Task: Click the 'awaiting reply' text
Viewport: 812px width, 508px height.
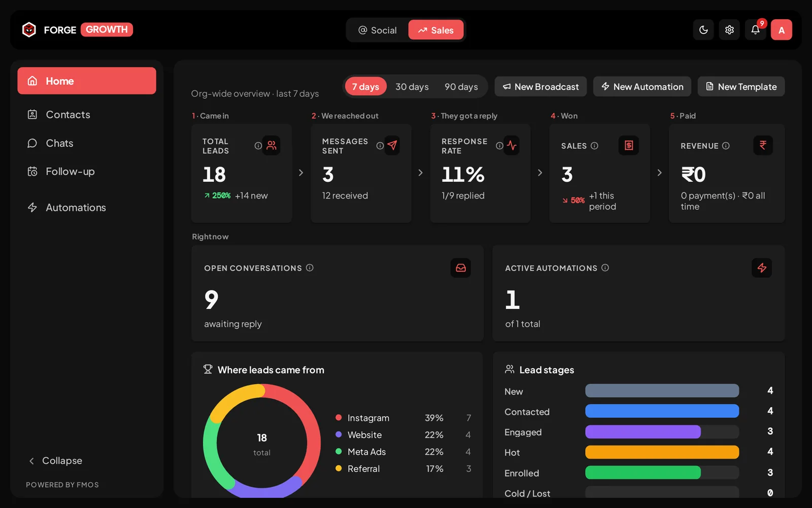Action: click(x=233, y=324)
